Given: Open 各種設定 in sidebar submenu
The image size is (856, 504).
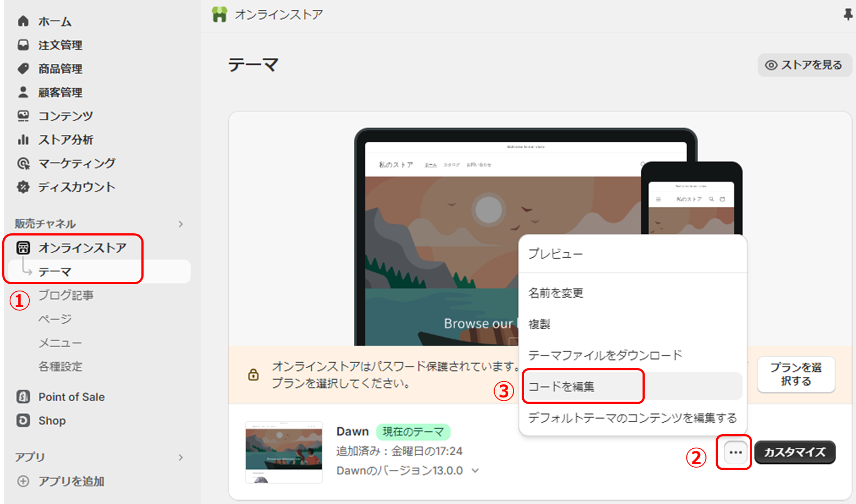Looking at the screenshot, I should (x=60, y=366).
